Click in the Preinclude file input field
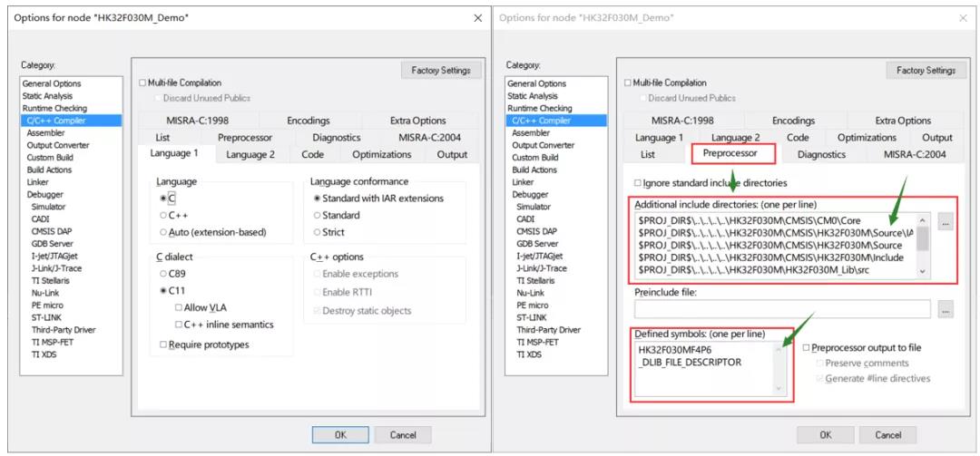The height and width of the screenshot is (456, 980). tap(782, 309)
